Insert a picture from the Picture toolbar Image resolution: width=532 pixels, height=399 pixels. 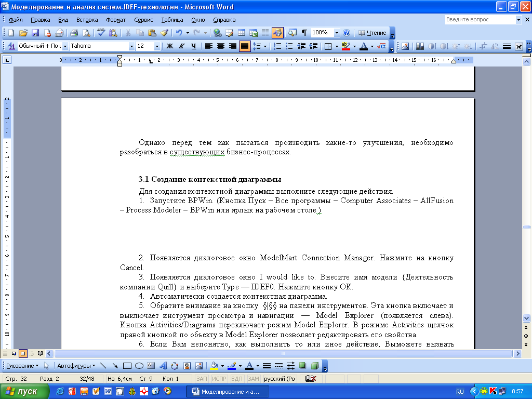405,46
